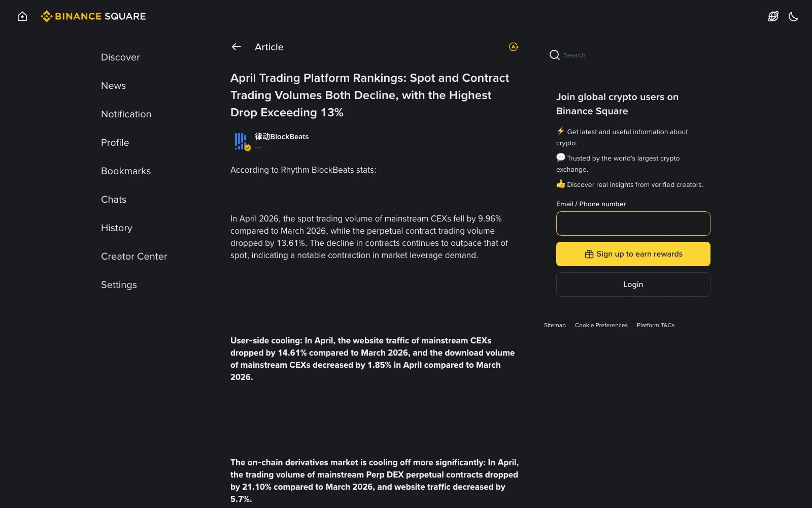The height and width of the screenshot is (508, 812).
Task: Go back with the arrow icon
Action: 236,47
